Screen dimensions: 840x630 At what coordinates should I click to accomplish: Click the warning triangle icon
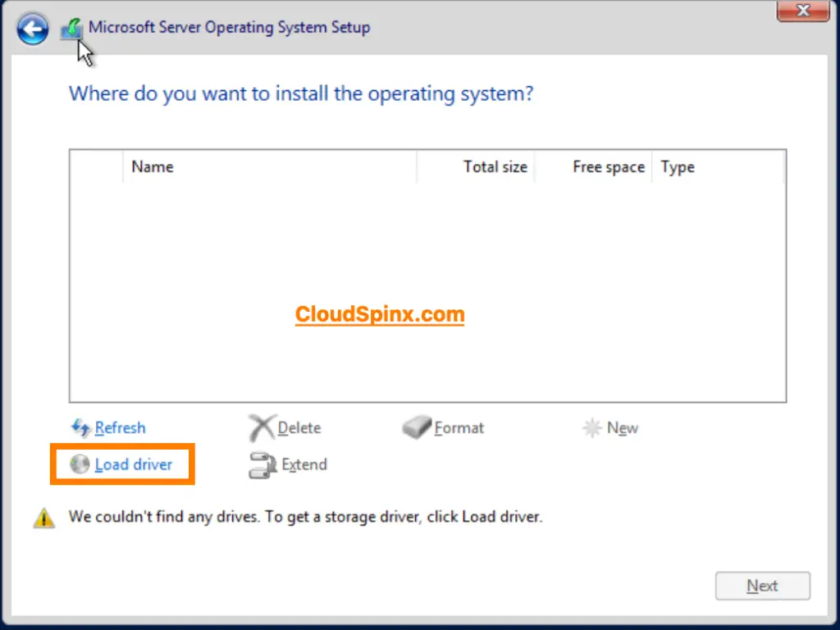tap(43, 517)
